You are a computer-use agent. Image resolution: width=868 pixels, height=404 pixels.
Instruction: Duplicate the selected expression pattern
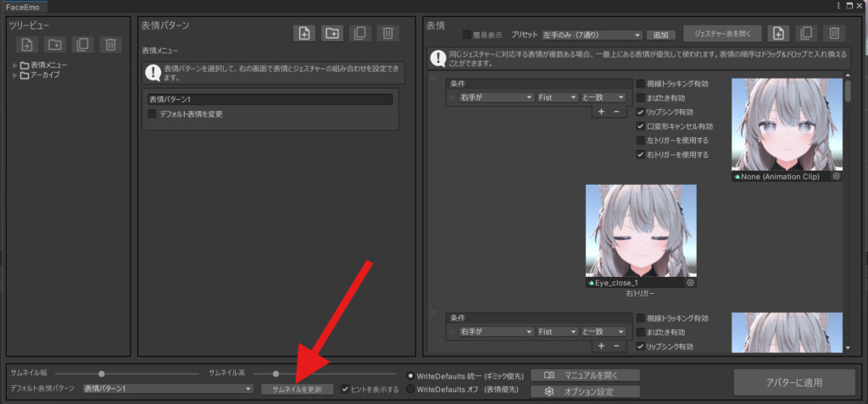pyautogui.click(x=360, y=33)
